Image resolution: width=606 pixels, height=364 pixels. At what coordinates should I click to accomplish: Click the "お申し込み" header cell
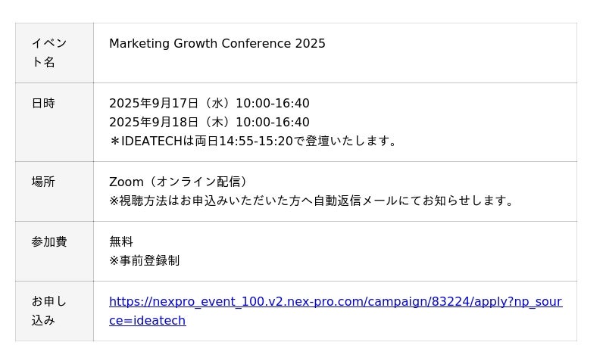tap(49, 310)
